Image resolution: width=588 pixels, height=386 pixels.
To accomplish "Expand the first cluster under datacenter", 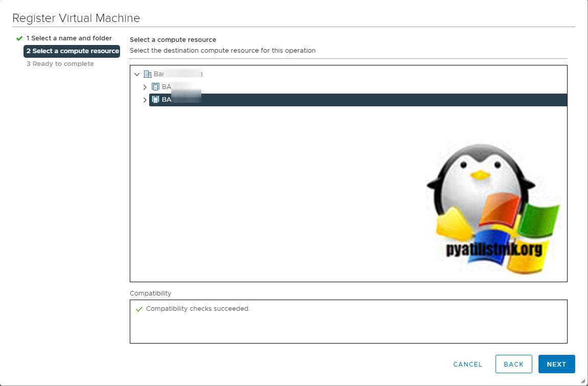I will [x=145, y=87].
